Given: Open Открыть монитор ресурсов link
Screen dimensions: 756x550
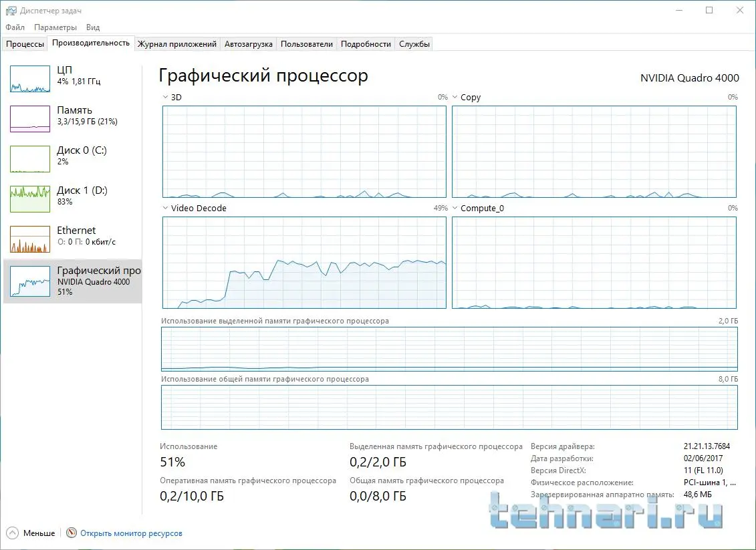Looking at the screenshot, I should pos(131,533).
